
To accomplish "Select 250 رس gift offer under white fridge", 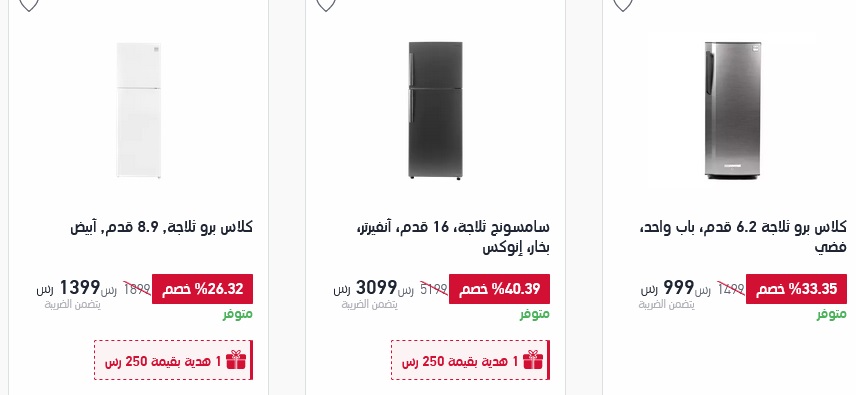I will 174,360.
